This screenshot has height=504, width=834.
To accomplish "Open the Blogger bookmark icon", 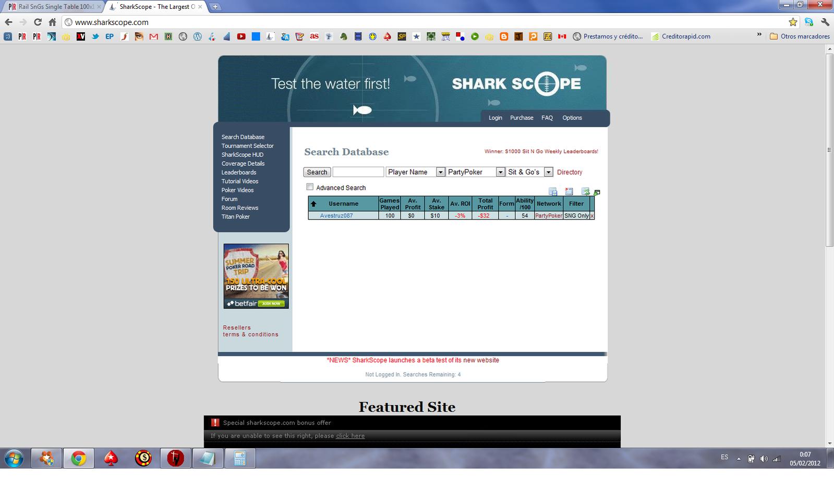I will (504, 36).
